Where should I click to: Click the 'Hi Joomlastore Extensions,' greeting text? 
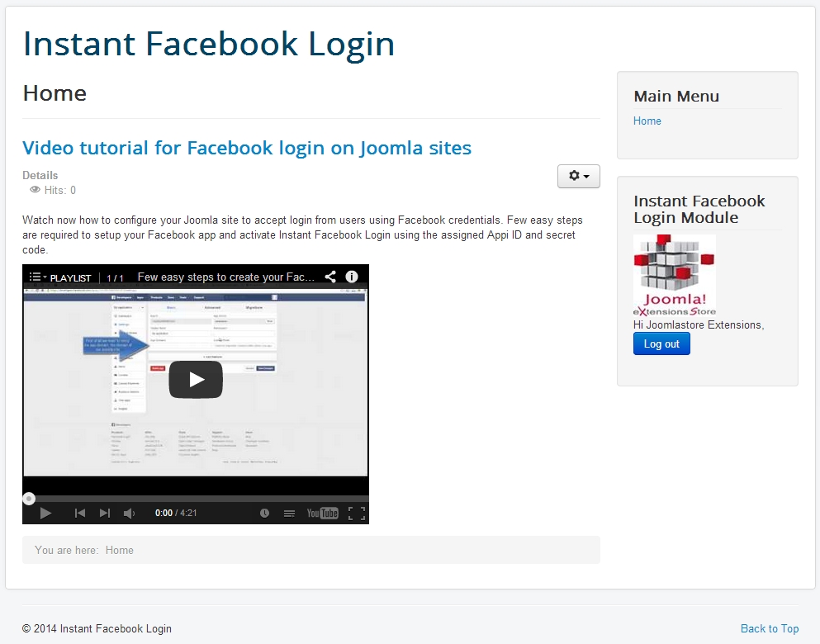699,324
